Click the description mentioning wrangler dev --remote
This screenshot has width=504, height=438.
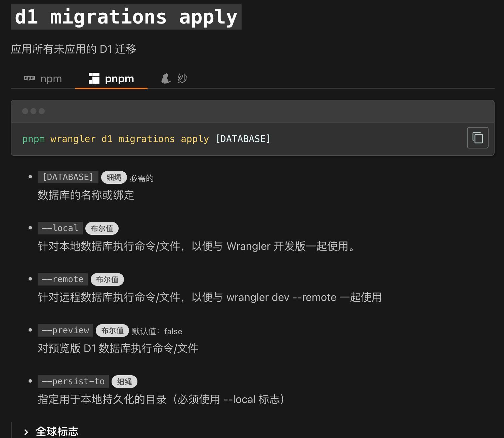click(210, 297)
